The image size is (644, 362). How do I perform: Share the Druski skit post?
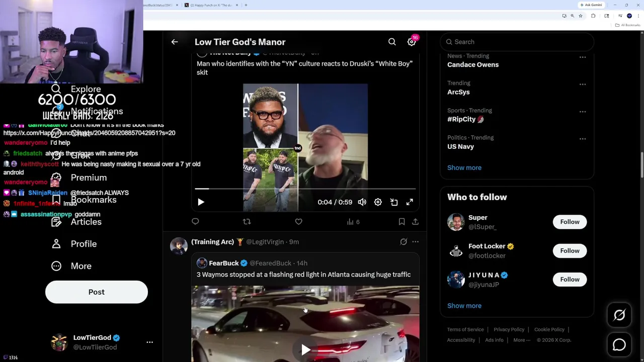(415, 222)
